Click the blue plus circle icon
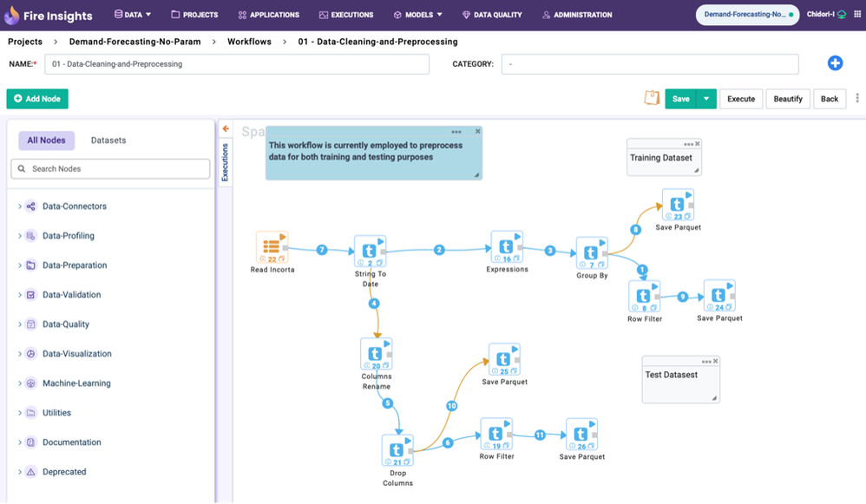The width and height of the screenshot is (866, 504). click(x=835, y=63)
